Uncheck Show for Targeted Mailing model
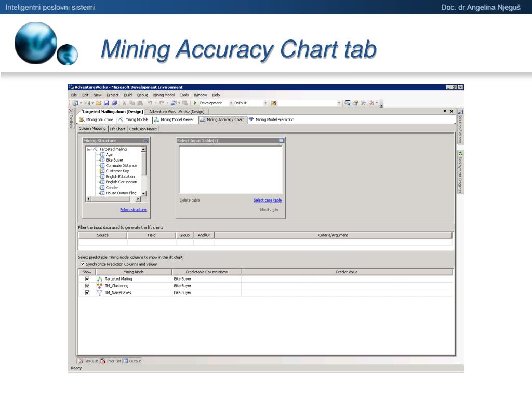 (x=87, y=279)
